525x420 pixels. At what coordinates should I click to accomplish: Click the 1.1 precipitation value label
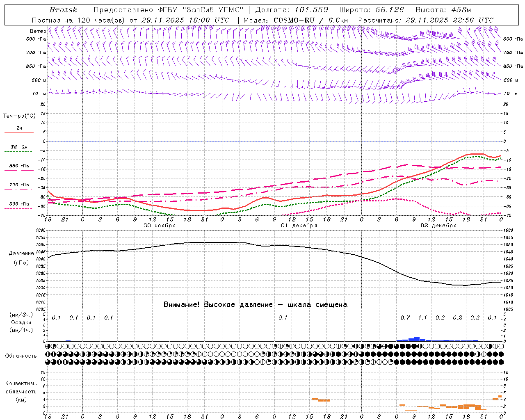coord(422,317)
